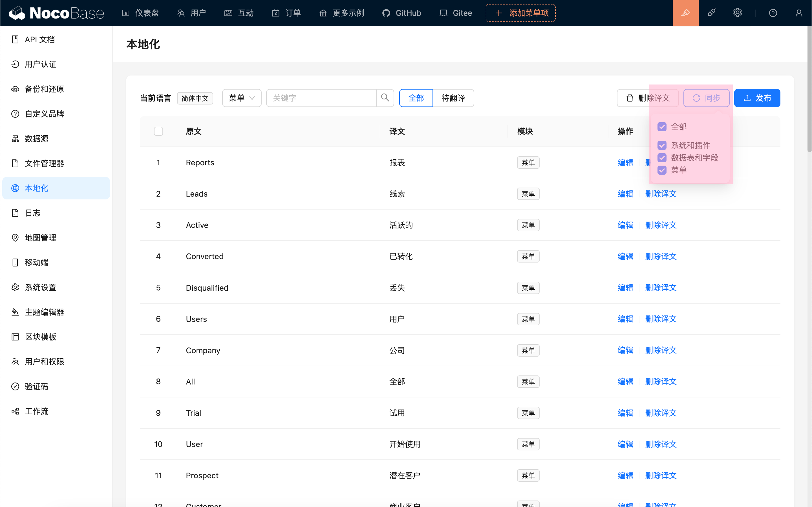Toggle the UI editor highlighter icon
The width and height of the screenshot is (812, 507).
point(685,13)
